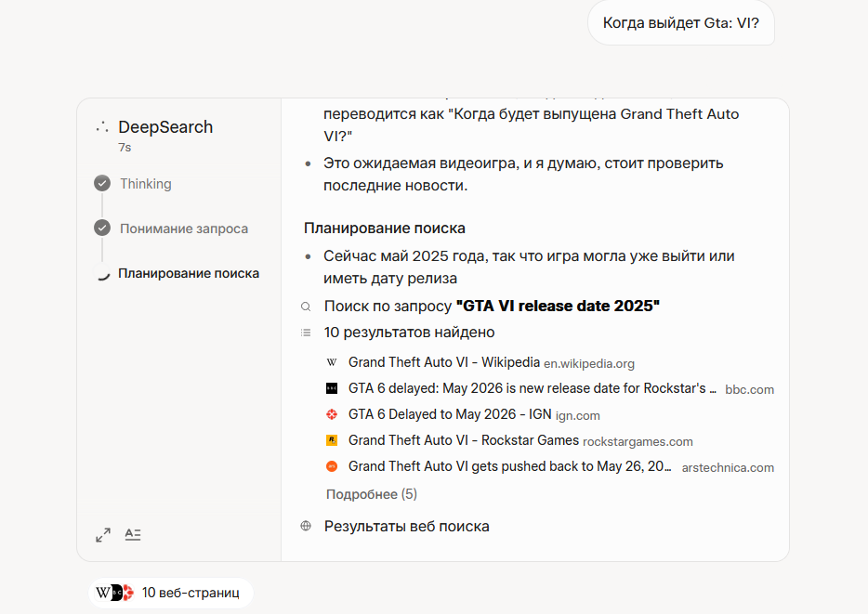Viewport: 868px width, 614px height.
Task: Click the Ars Technica favicon in results
Action: point(332,466)
